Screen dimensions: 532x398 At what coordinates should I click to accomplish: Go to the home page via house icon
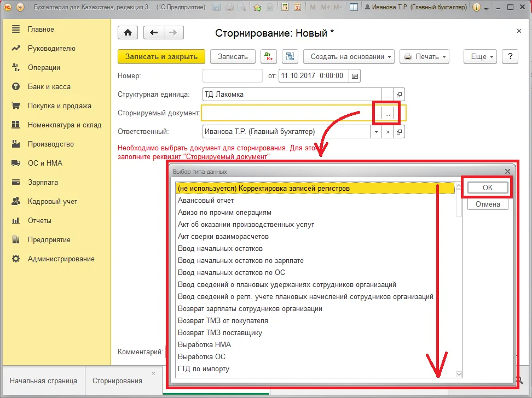[128, 33]
